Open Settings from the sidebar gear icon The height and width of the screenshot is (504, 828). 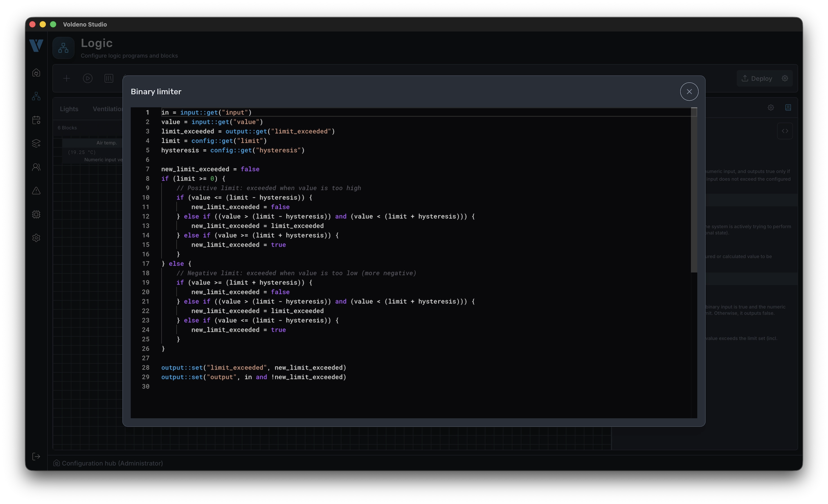pos(36,238)
